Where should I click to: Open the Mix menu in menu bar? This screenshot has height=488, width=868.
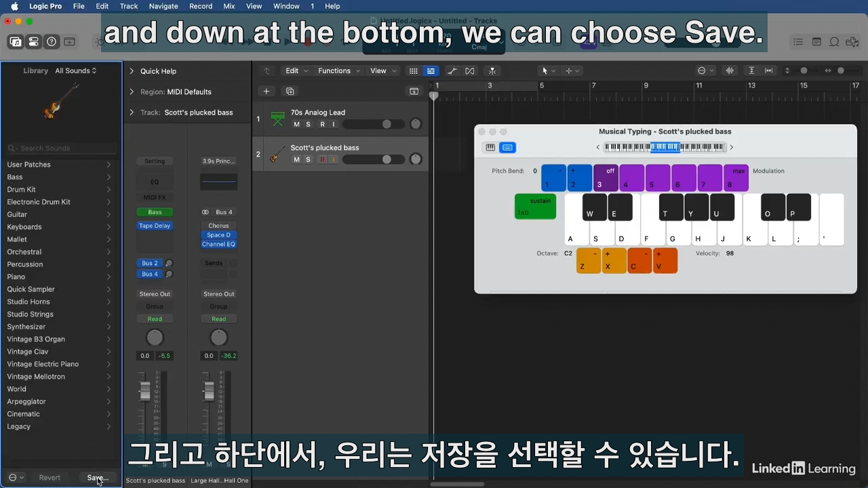point(229,6)
